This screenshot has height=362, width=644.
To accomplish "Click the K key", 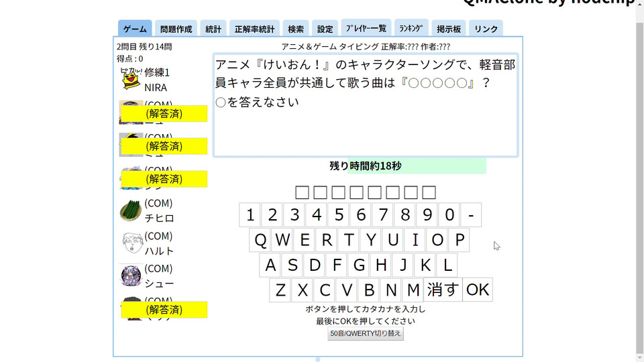I will [426, 265].
